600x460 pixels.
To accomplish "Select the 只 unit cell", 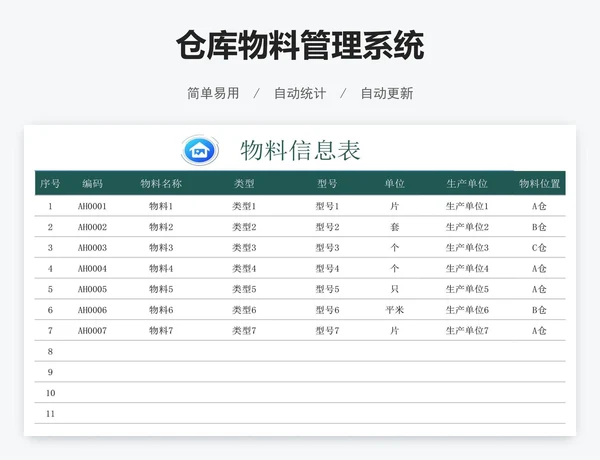I will (x=395, y=289).
